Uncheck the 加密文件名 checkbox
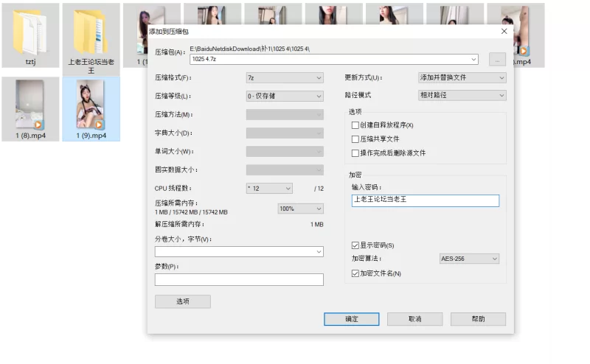 click(355, 273)
